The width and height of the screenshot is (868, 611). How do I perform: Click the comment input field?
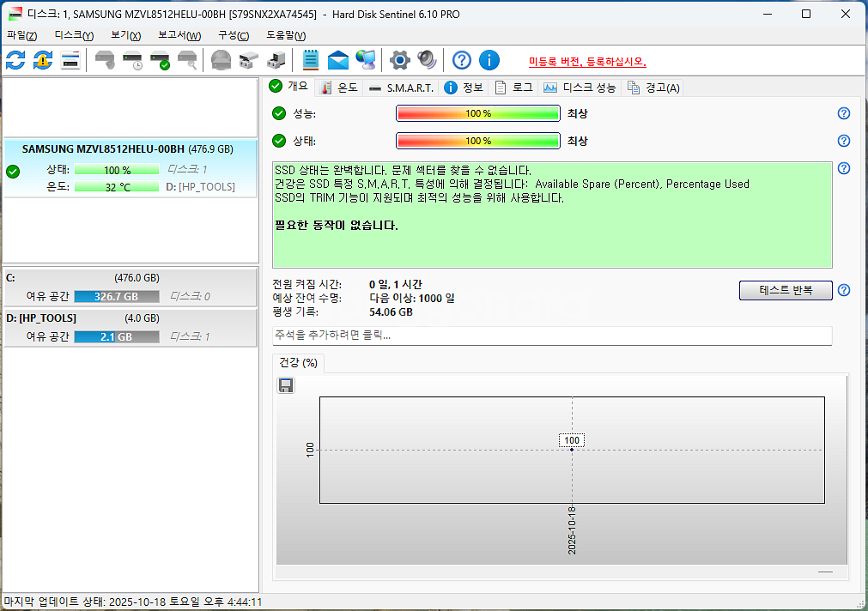(x=551, y=336)
